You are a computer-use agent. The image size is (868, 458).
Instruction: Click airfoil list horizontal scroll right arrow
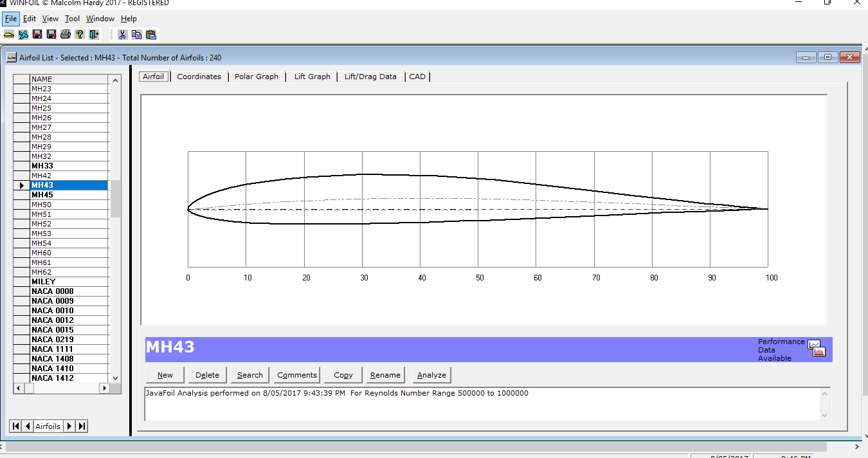pos(104,389)
